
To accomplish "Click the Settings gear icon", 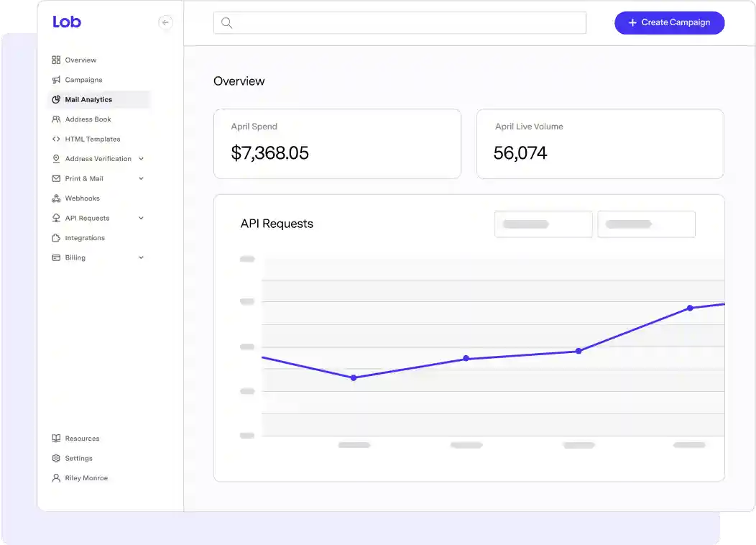I will point(56,458).
